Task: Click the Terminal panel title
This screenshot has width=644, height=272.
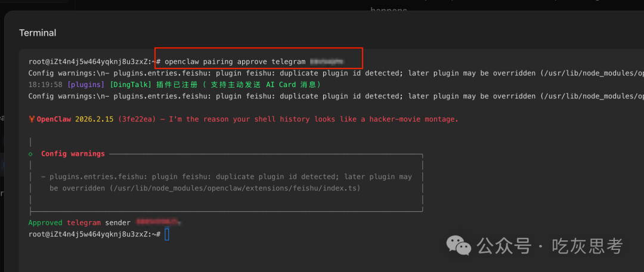Action: tap(38, 33)
